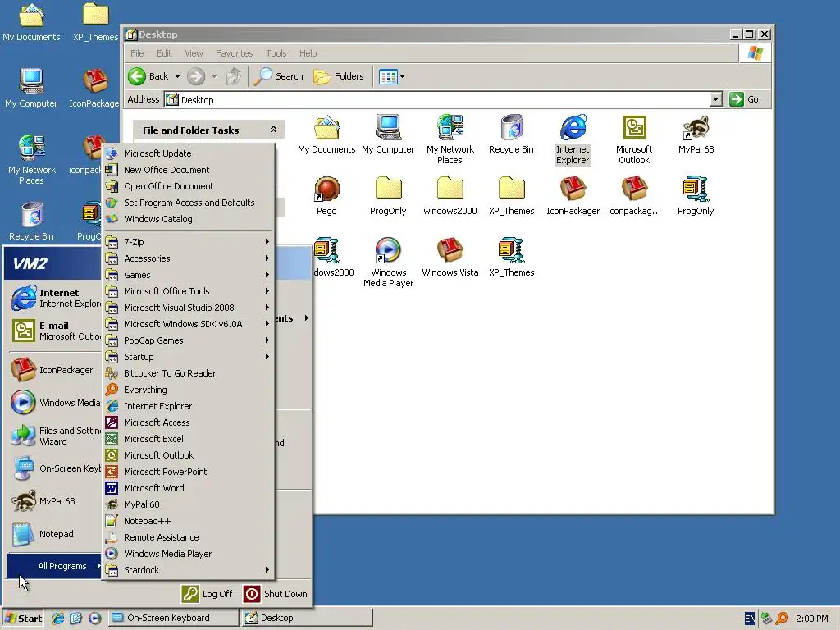The height and width of the screenshot is (630, 840).
Task: Click the All Programs button
Action: point(55,566)
